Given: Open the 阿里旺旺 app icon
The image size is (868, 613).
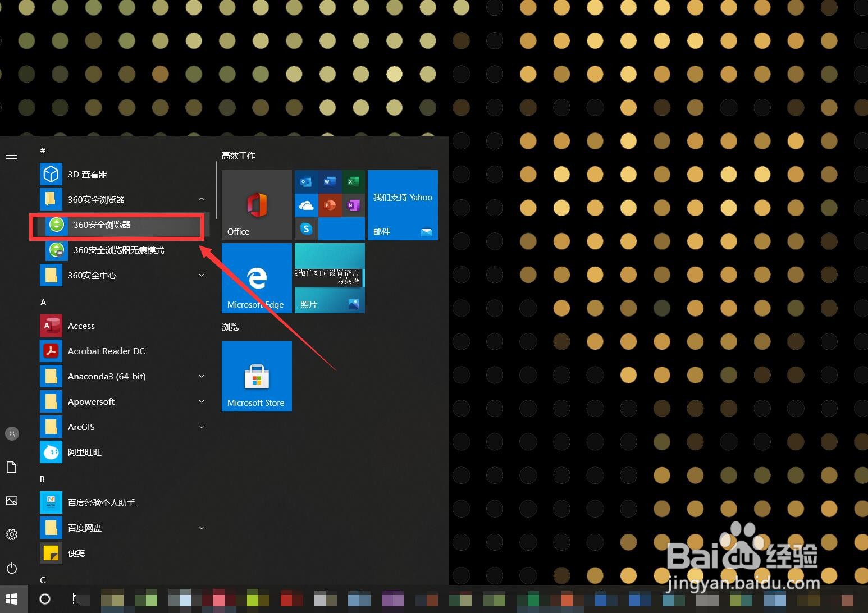Looking at the screenshot, I should pos(51,452).
